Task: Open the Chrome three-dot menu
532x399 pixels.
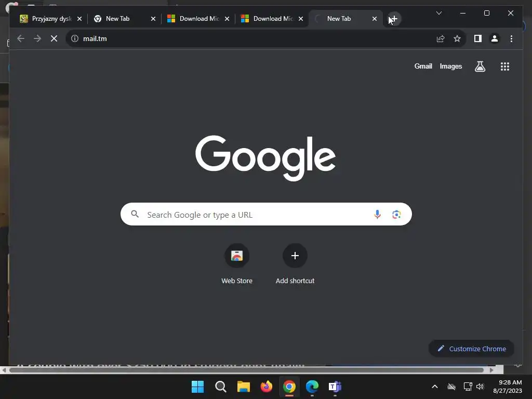Action: (x=511, y=38)
